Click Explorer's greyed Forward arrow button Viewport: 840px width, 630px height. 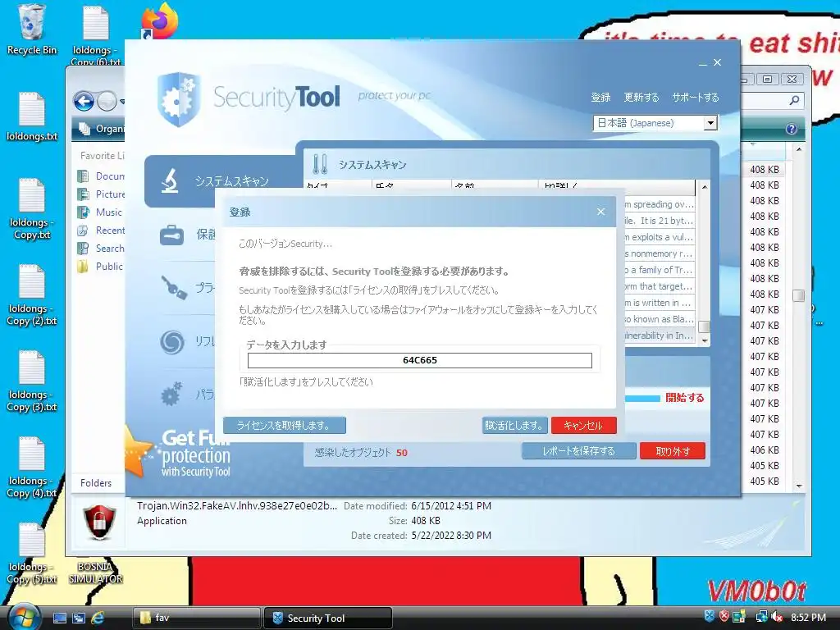coord(107,101)
